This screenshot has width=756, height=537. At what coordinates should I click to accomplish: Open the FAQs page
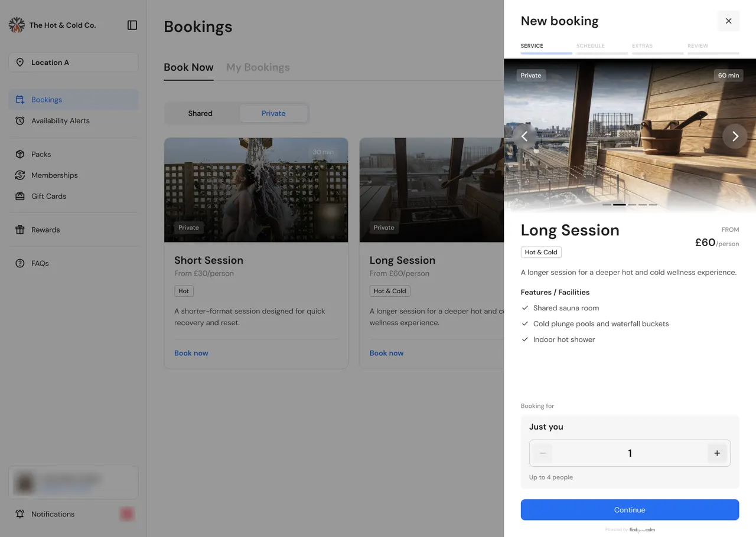click(x=73, y=263)
